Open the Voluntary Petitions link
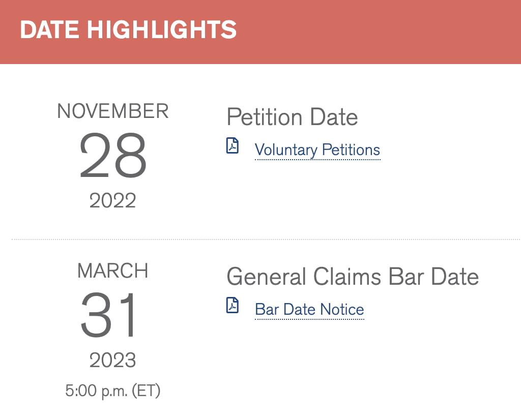This screenshot has height=420, width=521. click(317, 151)
